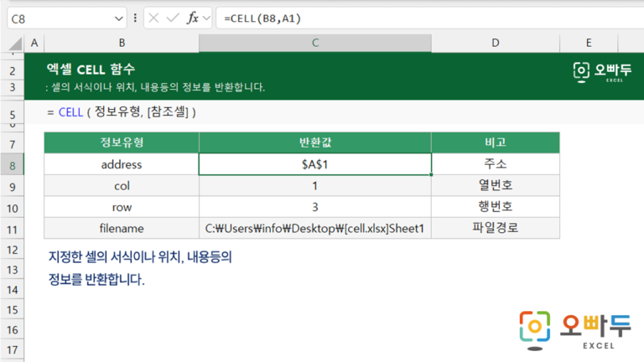This screenshot has height=362, width=644.
Task: Select column D header
Action: (x=496, y=43)
